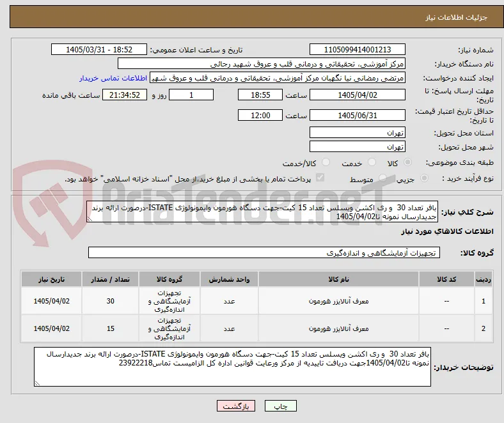This screenshot has height=423, width=504.
Task: Click row 2 need date 1405/04/02
Action: (51, 328)
